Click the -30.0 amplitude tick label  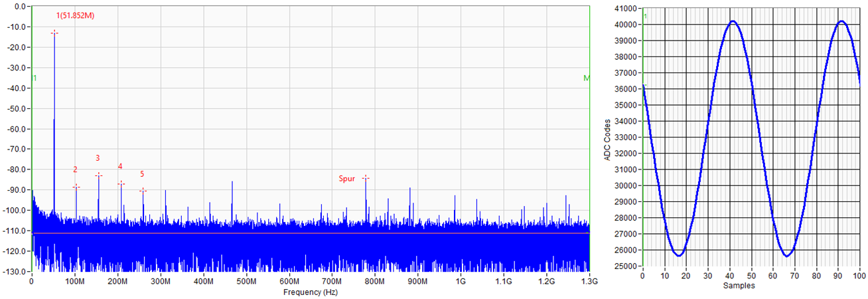[16, 68]
